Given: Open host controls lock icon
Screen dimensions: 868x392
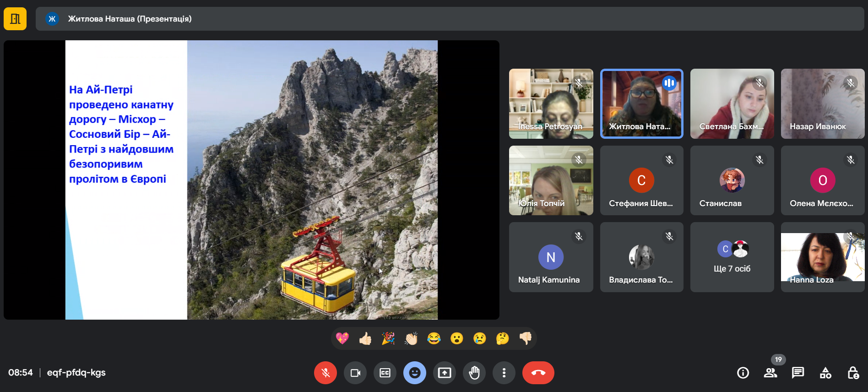Looking at the screenshot, I should click(853, 373).
